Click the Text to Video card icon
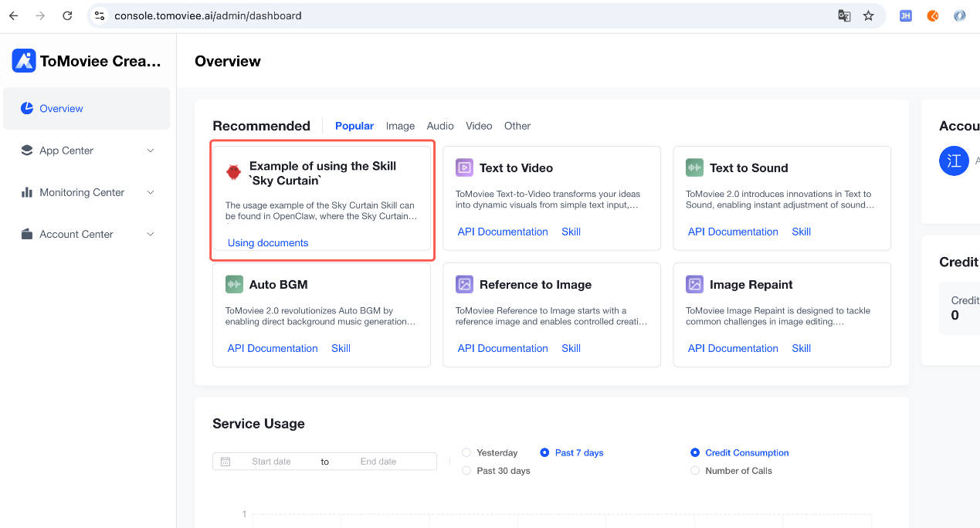Screen dimensions: 980x528 464,168
